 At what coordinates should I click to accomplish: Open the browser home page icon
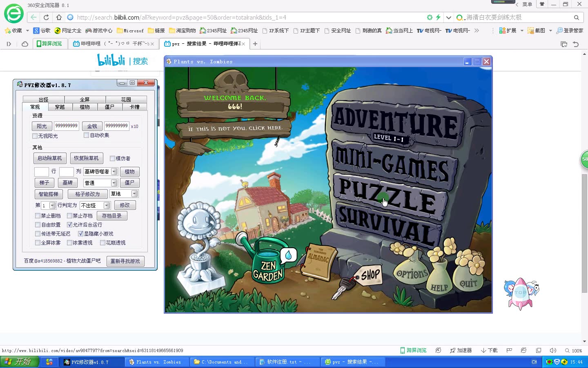(x=59, y=17)
